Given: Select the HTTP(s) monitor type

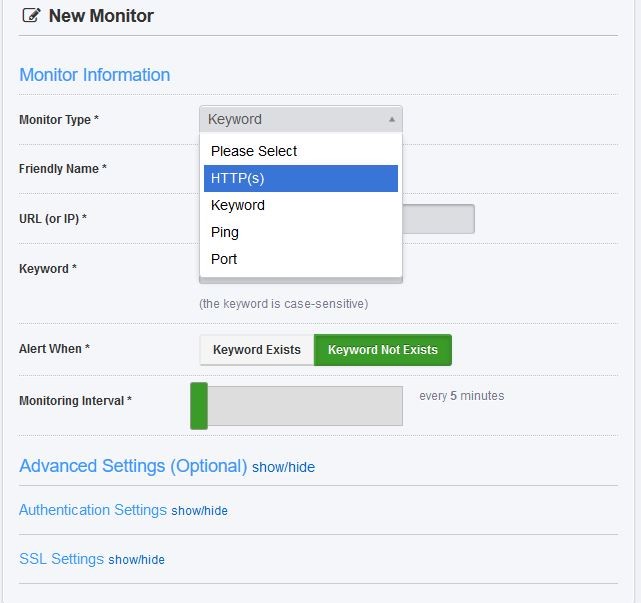Looking at the screenshot, I should click(301, 178).
